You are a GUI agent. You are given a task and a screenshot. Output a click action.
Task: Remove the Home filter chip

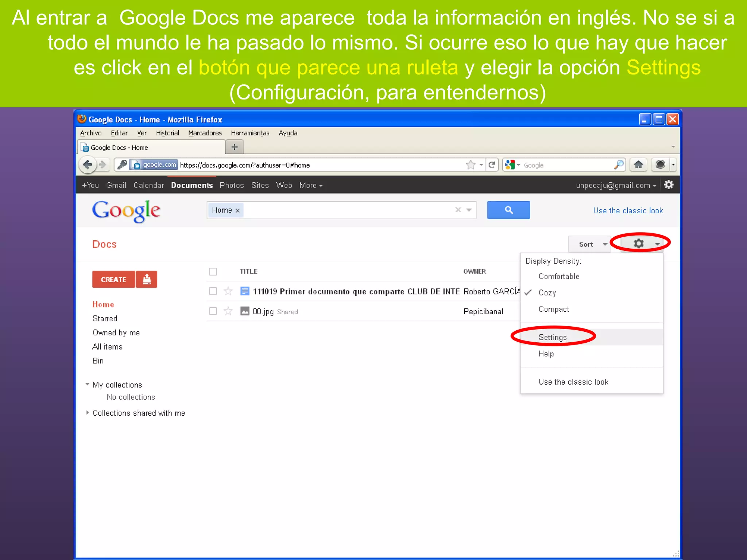click(237, 210)
